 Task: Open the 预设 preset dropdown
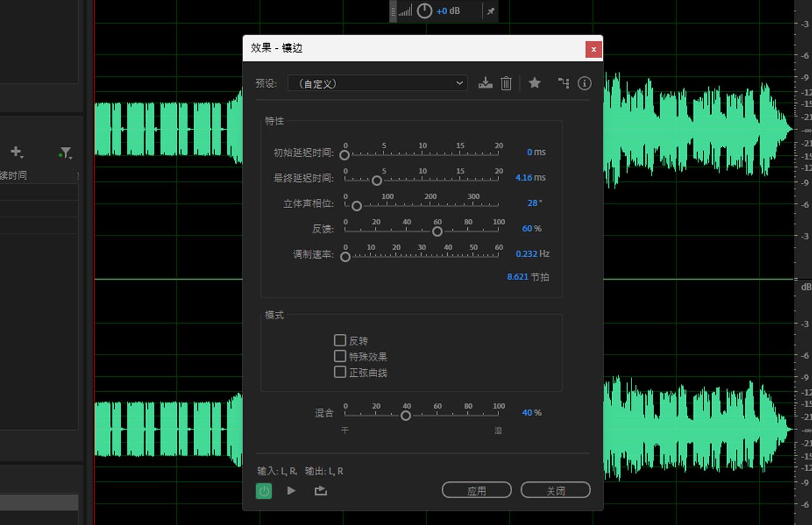[377, 83]
